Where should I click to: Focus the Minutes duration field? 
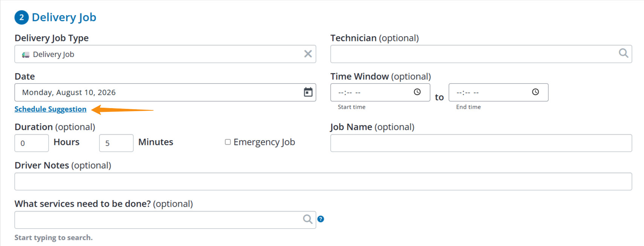tap(116, 143)
